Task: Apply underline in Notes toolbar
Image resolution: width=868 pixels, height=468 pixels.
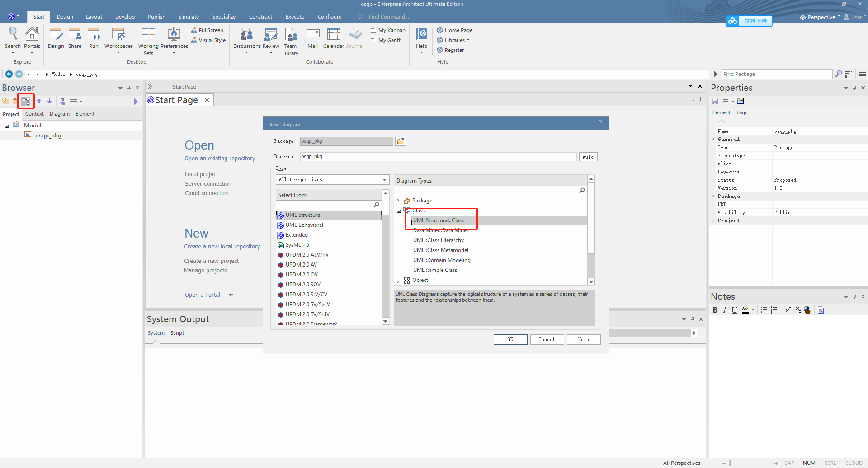Action: 734,310
